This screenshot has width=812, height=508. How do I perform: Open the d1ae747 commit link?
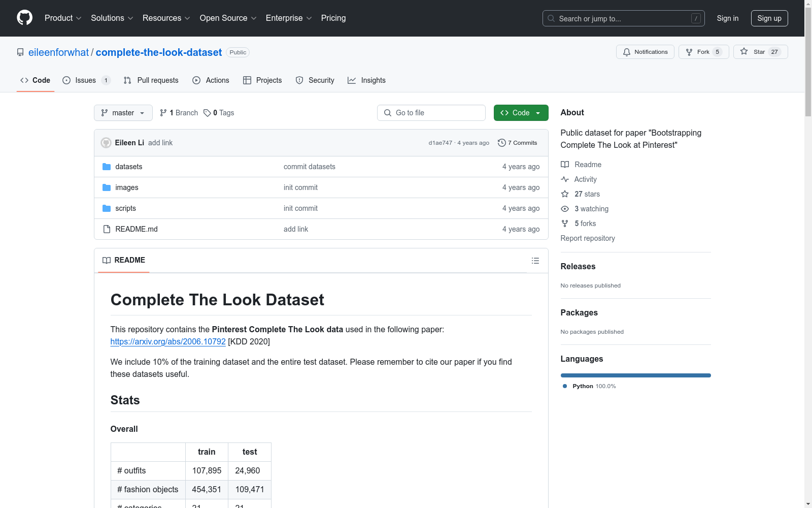click(440, 143)
